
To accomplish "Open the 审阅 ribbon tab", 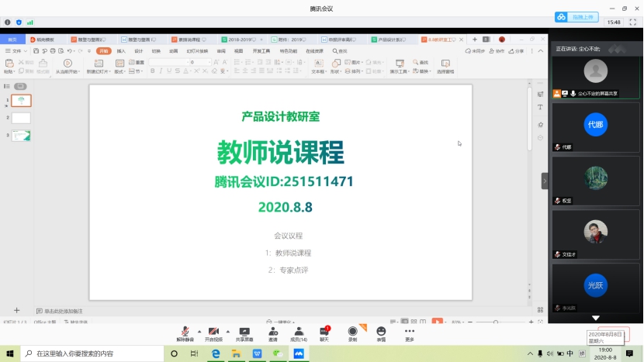I will 221,51.
